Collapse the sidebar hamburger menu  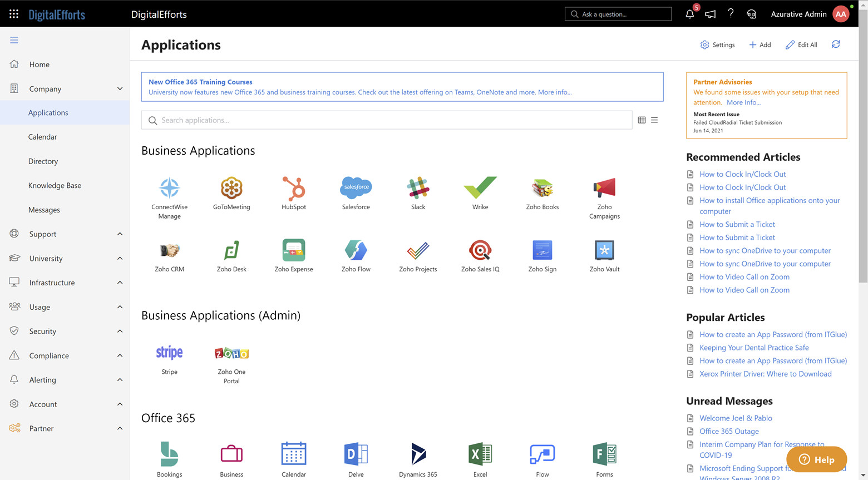pyautogui.click(x=14, y=40)
